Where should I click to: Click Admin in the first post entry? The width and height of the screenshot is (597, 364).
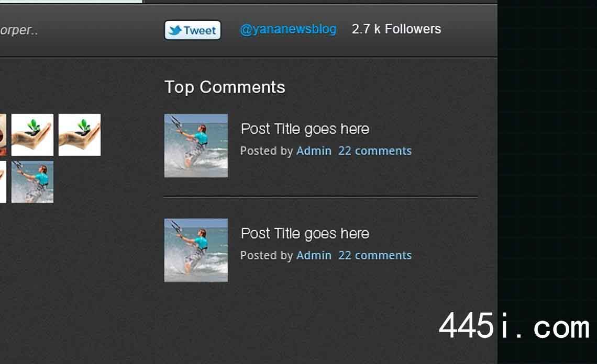pyautogui.click(x=314, y=151)
